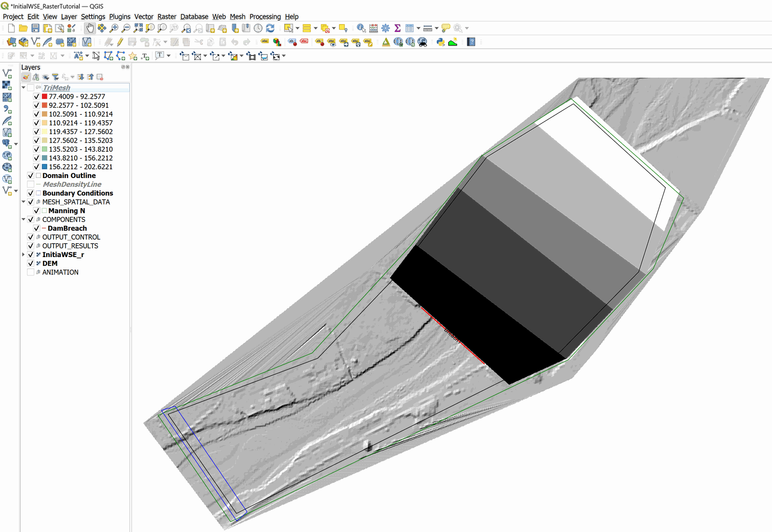Select the Boundary Conditions layer

[x=78, y=193]
